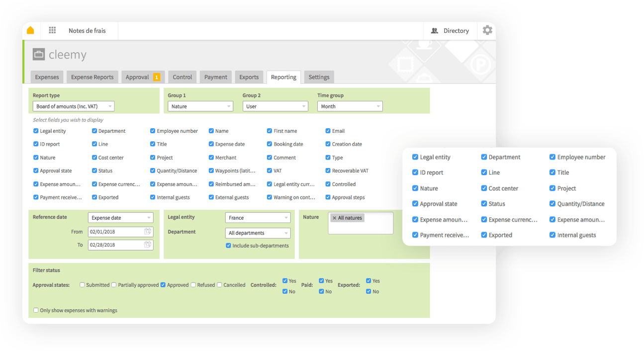Enable Only show expenses with warnings
The height and width of the screenshot is (351, 644).
tap(36, 310)
